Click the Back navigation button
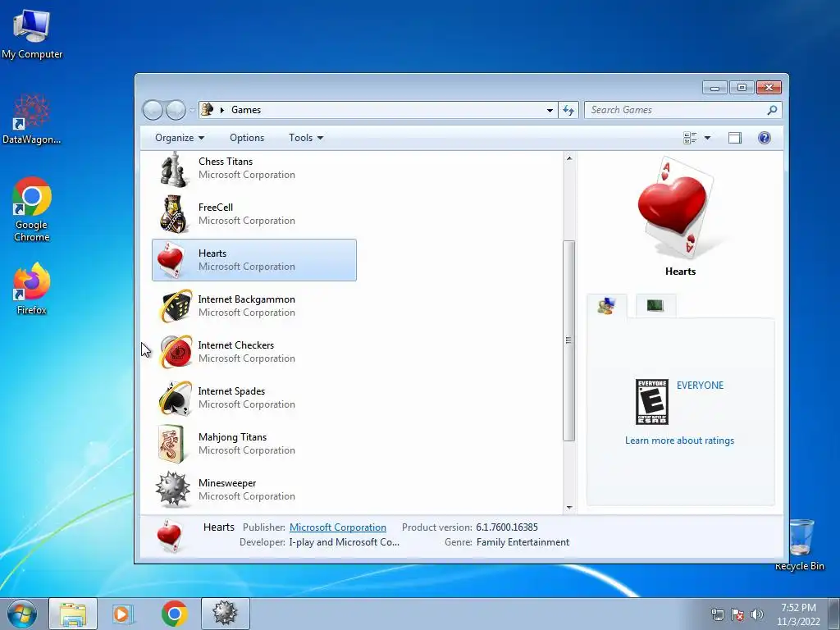Screen dimensions: 840x630 [x=152, y=110]
